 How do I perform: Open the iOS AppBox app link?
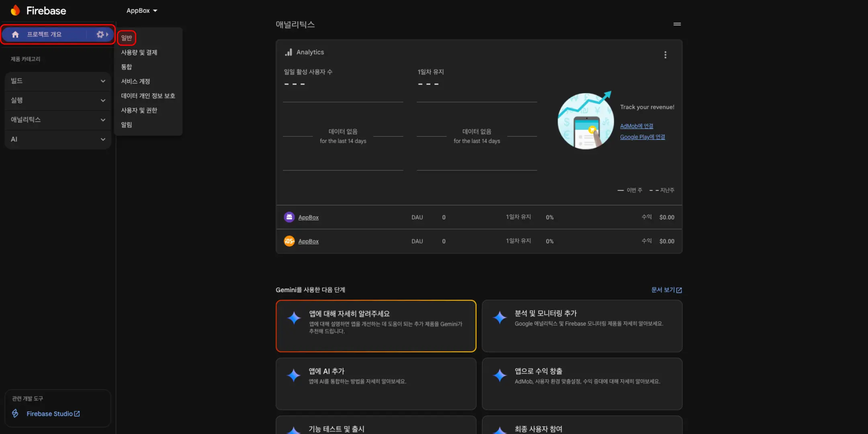coord(308,242)
